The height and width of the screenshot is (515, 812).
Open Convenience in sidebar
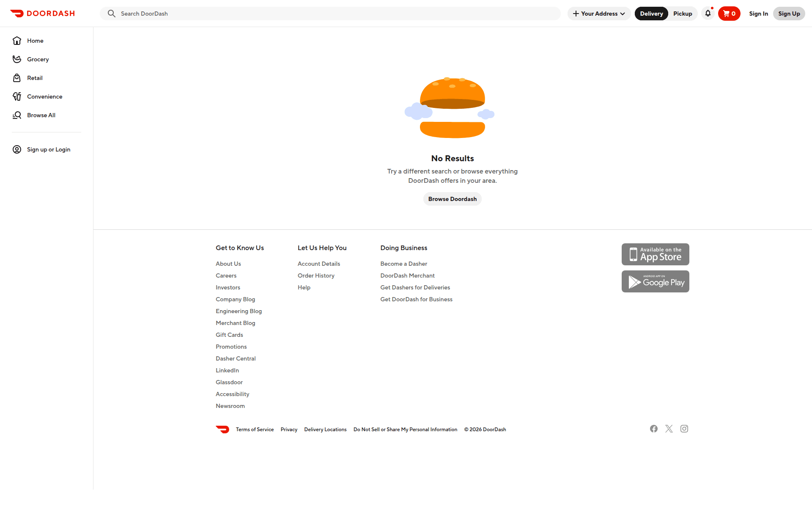tap(45, 96)
